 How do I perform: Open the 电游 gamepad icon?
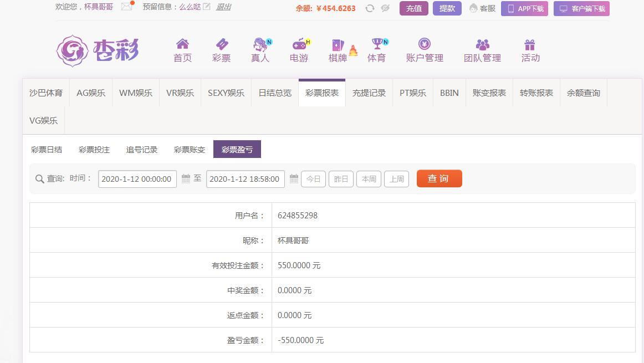coord(299,44)
